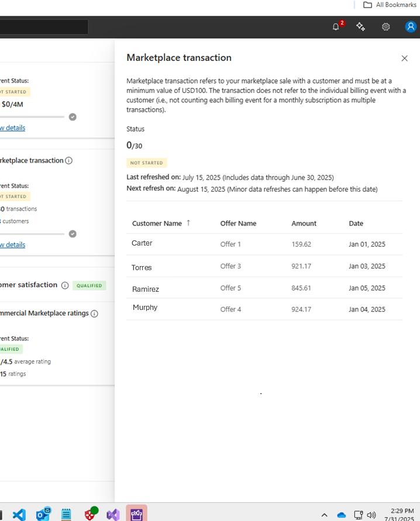Viewport: 420px width, 521px height.
Task: Open the settings gear icon
Action: [385, 27]
